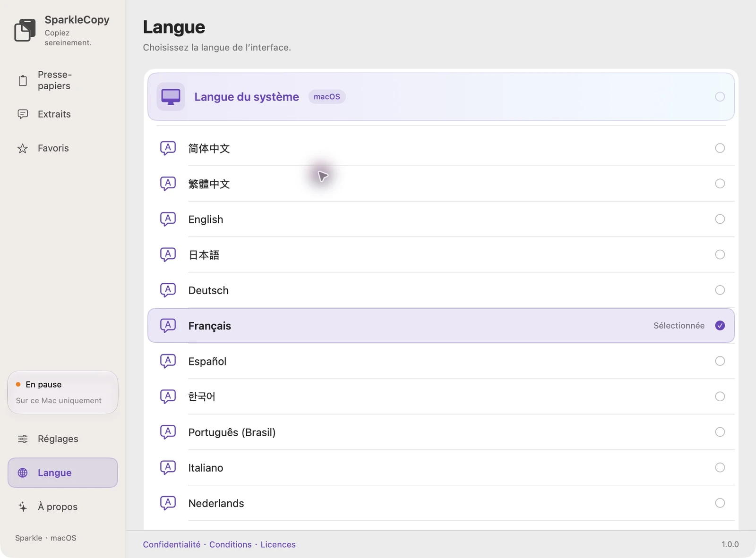Click the sparkle icon beside À propos
The image size is (756, 558).
click(x=23, y=507)
